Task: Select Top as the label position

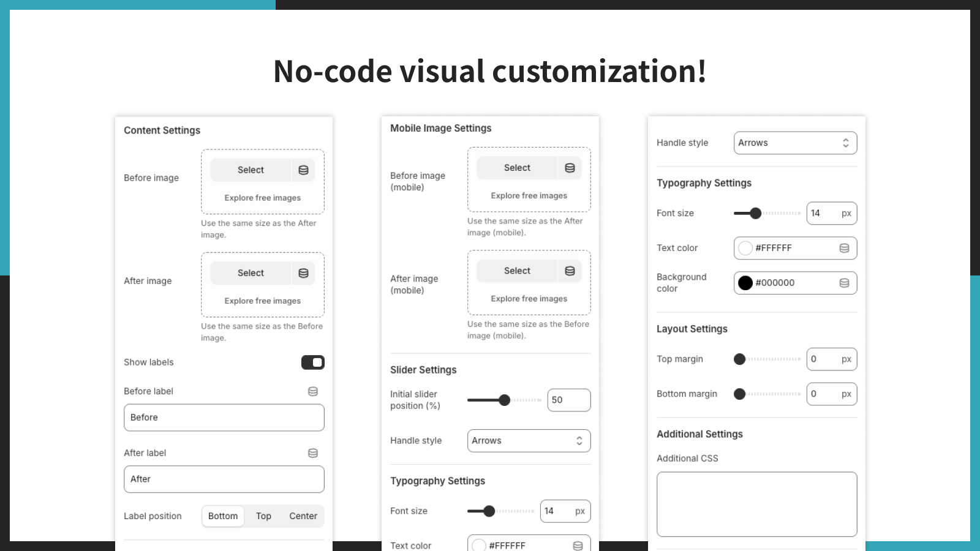Action: [263, 516]
